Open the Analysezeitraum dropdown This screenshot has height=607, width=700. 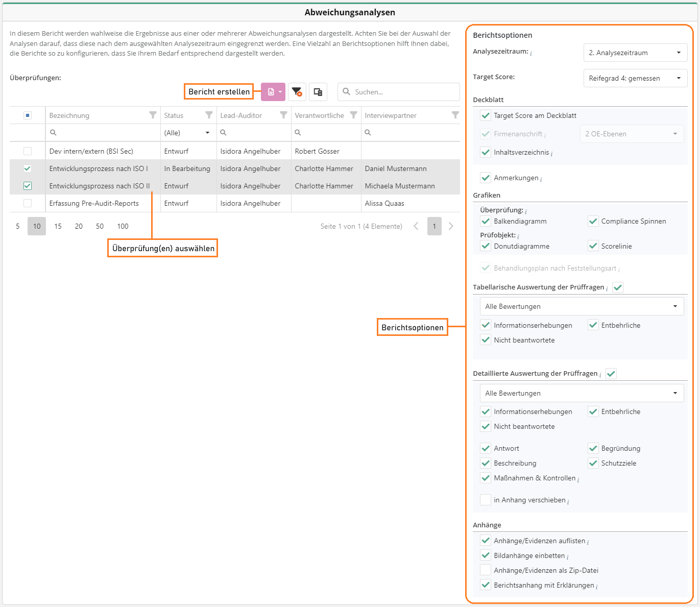pos(635,53)
